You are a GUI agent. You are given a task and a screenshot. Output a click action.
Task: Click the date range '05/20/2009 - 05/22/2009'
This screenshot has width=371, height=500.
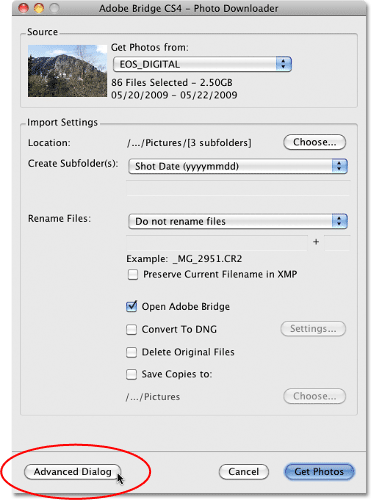click(174, 95)
